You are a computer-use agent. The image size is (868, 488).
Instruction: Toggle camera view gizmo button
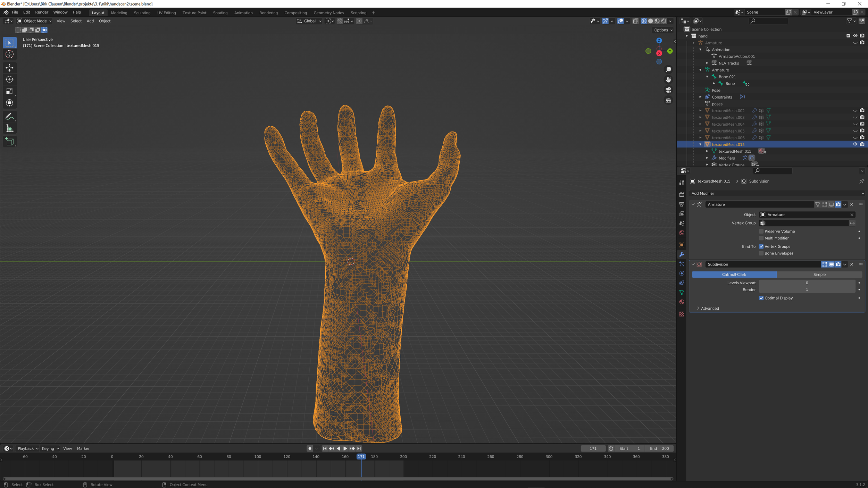click(668, 90)
